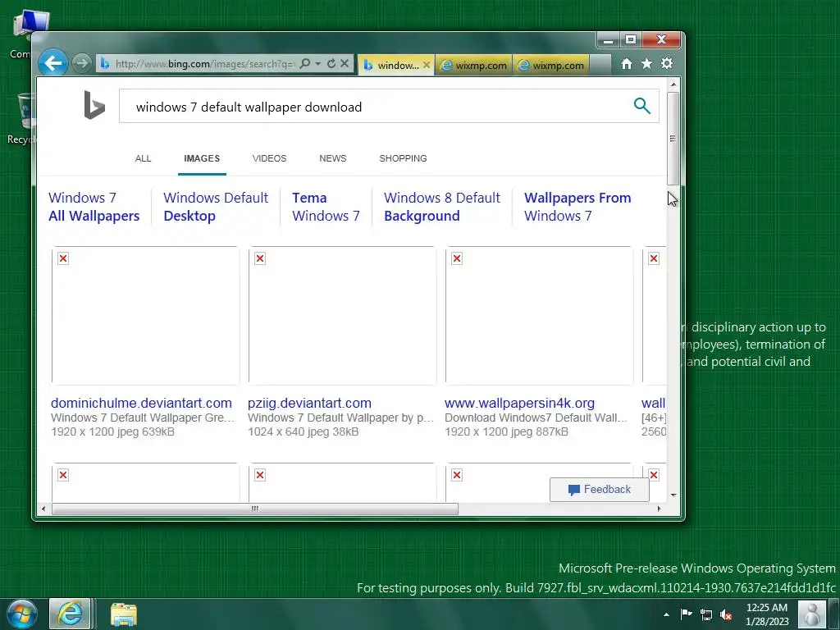Click broken image icon above dominichulme result
840x630 pixels.
click(63, 258)
